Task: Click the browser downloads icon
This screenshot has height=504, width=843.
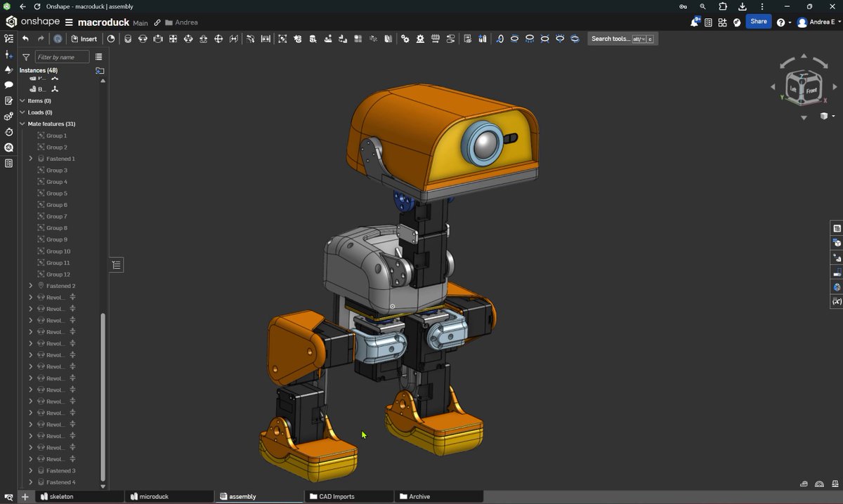Action: [x=742, y=6]
